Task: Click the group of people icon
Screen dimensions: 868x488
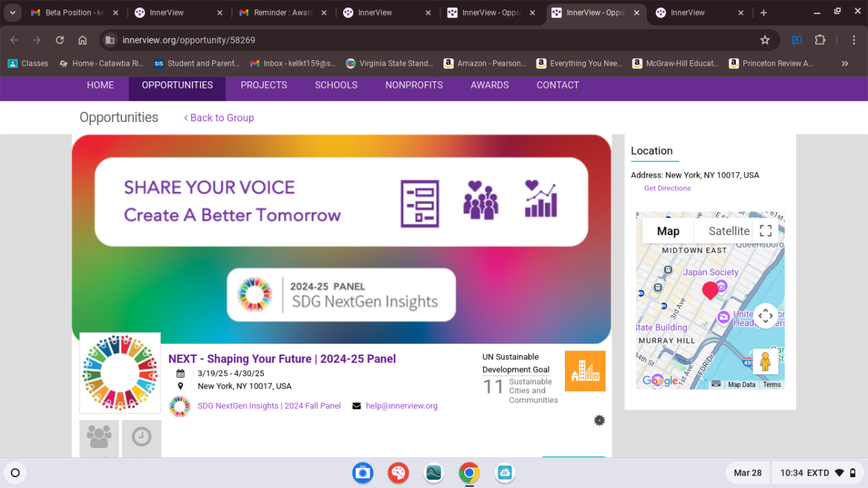Action: [x=99, y=438]
